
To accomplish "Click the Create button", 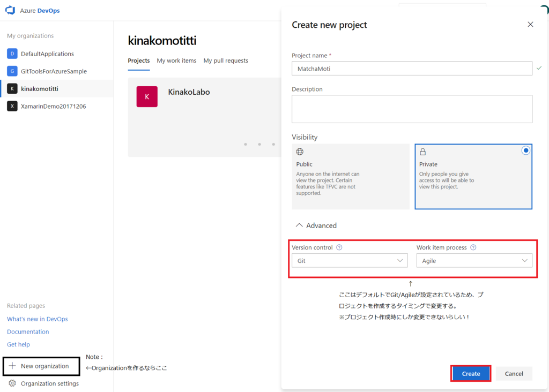I will 471,373.
